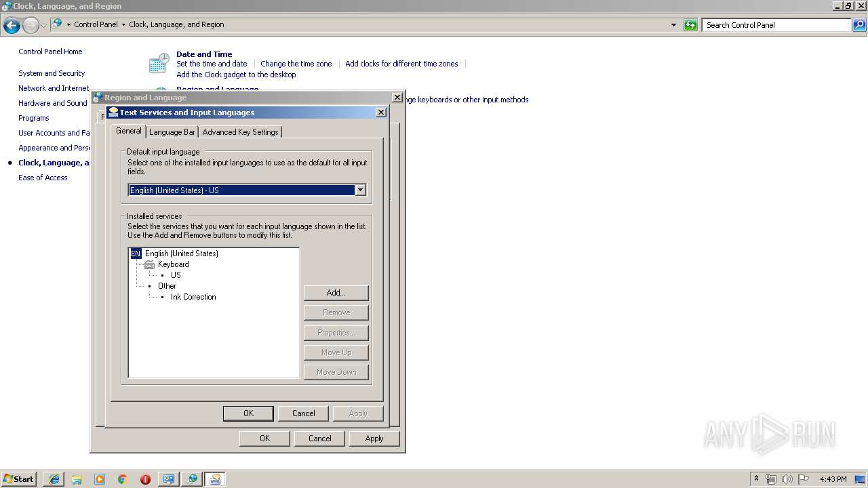Viewport: 868px width, 488px height.
Task: Open Internet Explorer from the taskbar
Action: click(54, 479)
